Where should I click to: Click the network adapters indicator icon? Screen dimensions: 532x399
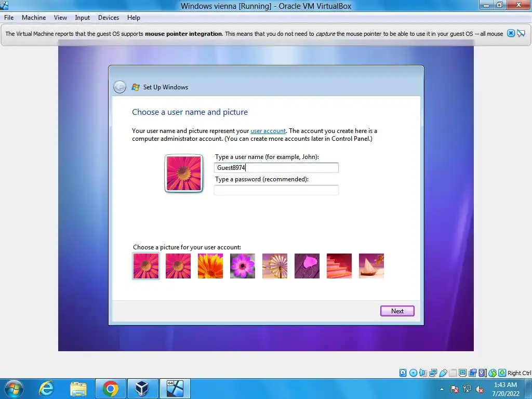pos(433,373)
